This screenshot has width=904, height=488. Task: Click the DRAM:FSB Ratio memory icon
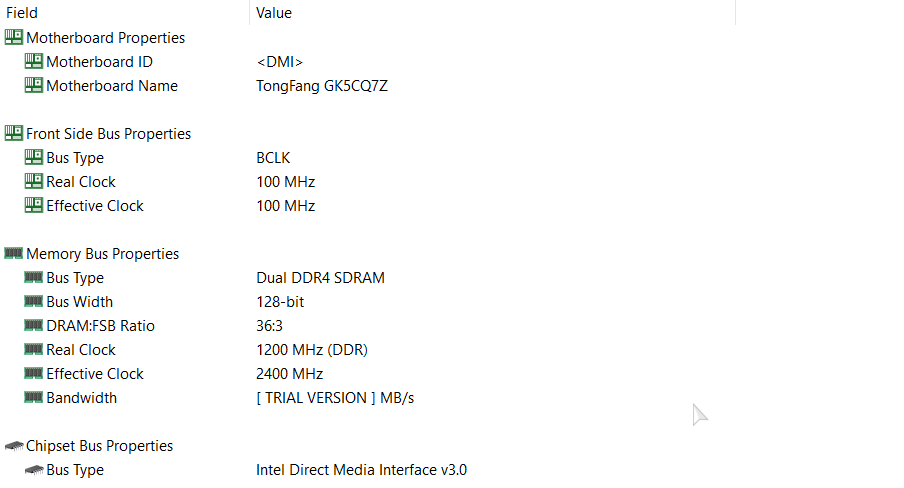(33, 325)
